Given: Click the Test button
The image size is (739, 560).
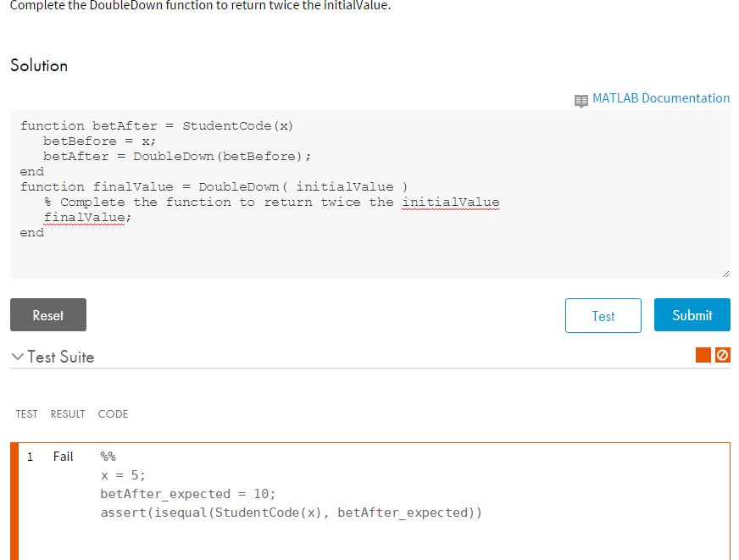Looking at the screenshot, I should 603,315.
